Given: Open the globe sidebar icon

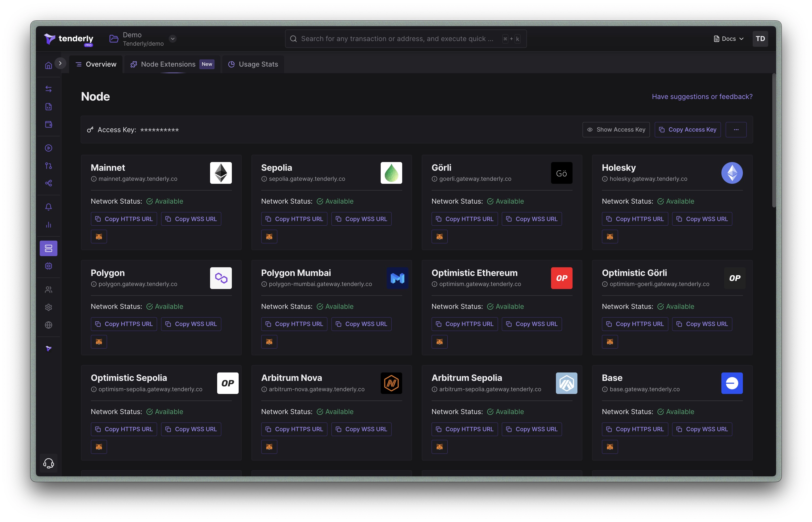Looking at the screenshot, I should tap(48, 325).
